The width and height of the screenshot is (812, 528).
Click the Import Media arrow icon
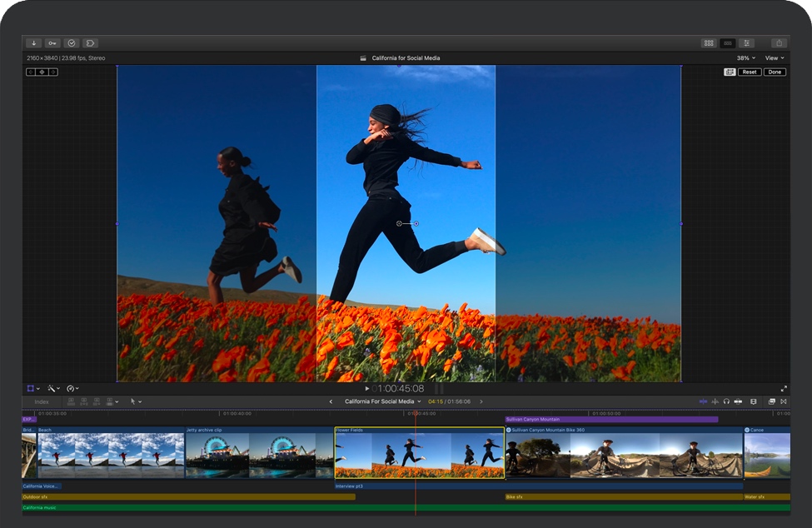(x=34, y=42)
